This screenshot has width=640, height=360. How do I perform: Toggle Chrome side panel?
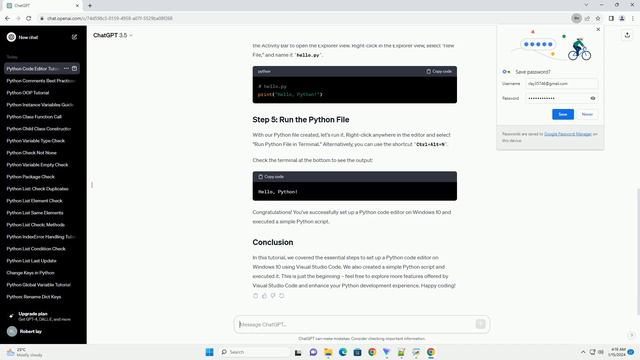tap(611, 18)
